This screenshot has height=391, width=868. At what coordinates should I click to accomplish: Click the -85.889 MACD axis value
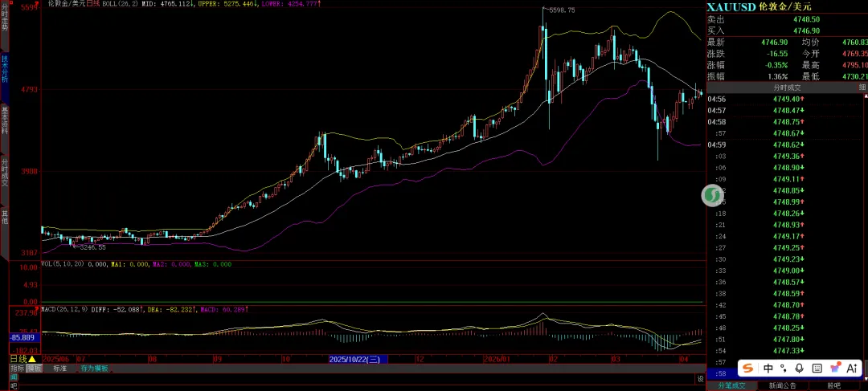[25, 336]
